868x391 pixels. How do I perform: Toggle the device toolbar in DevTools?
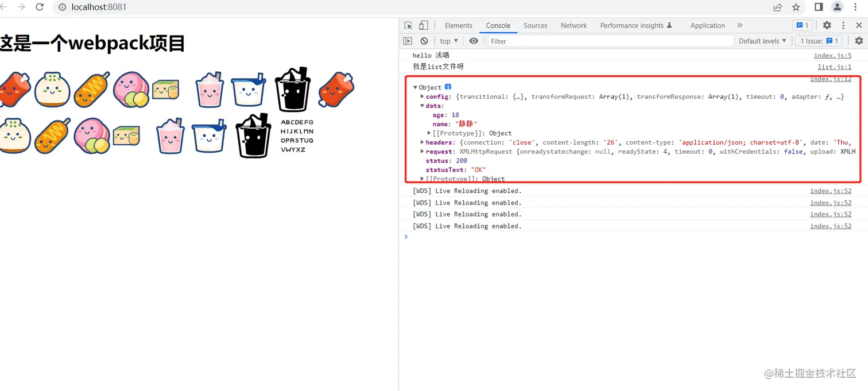423,25
